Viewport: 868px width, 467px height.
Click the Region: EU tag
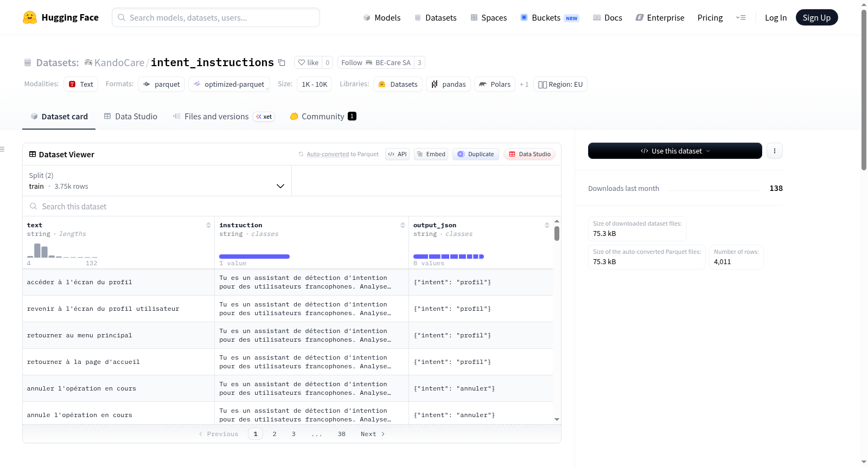tap(560, 84)
